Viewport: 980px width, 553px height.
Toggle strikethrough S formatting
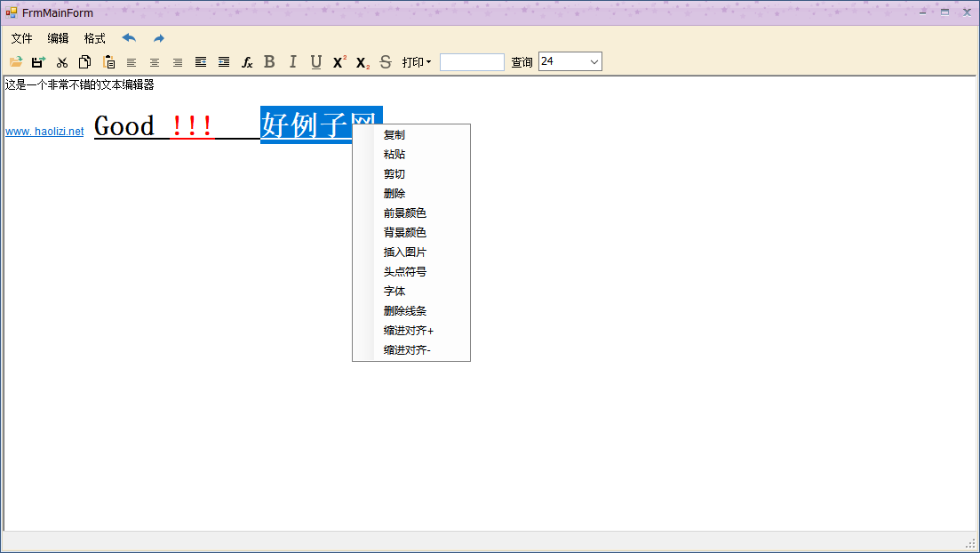point(386,62)
